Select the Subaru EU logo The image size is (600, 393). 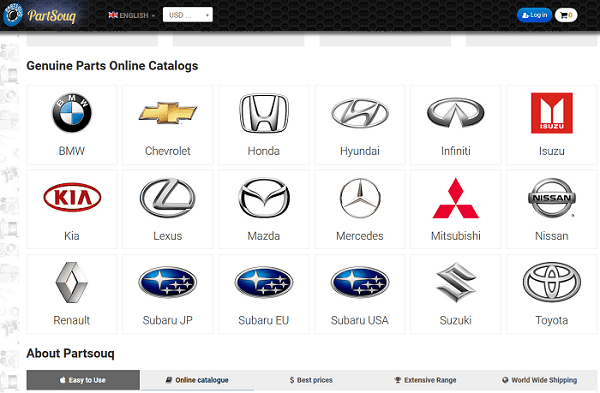(x=264, y=282)
